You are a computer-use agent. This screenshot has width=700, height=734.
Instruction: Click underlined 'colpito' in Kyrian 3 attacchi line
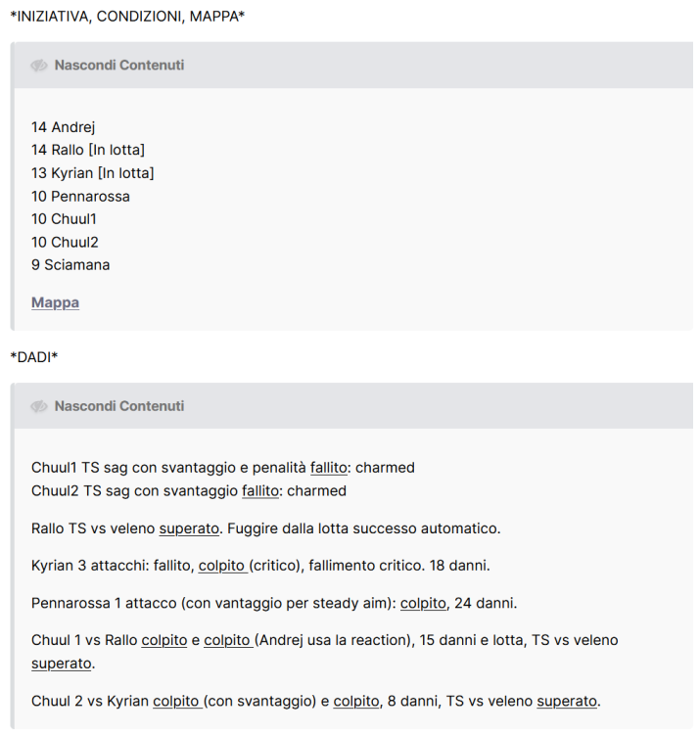(x=221, y=566)
